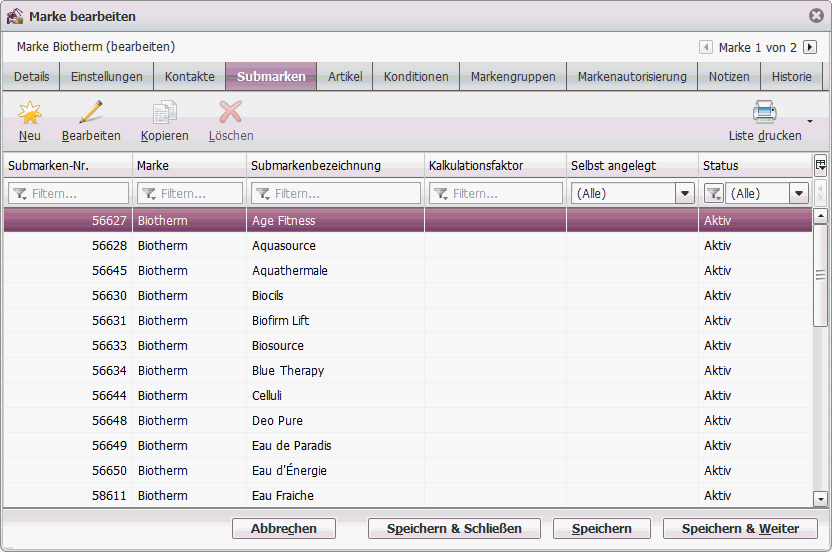
Task: Click the Neu star icon
Action: point(30,113)
